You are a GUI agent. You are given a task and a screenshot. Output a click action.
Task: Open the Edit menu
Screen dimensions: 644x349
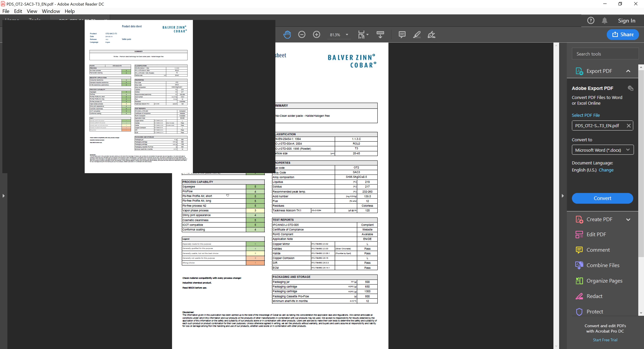[18, 11]
